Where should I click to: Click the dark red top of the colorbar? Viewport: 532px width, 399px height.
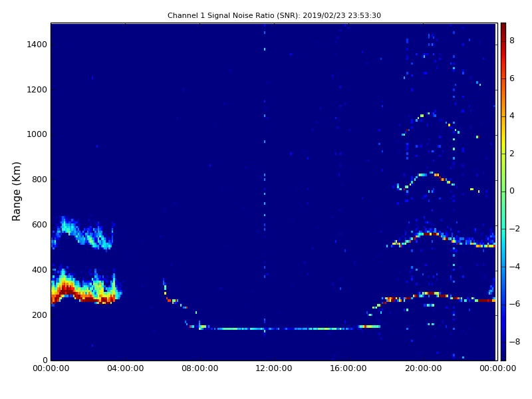[503, 28]
